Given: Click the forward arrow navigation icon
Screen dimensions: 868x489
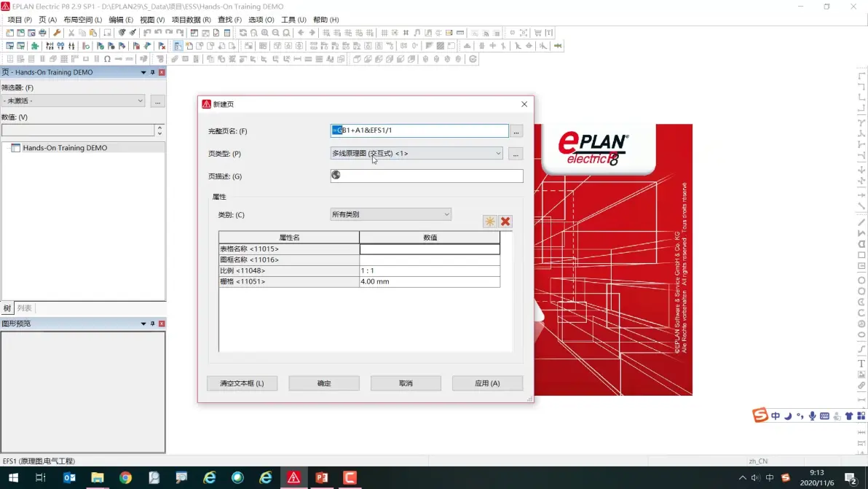Looking at the screenshot, I should pos(312,33).
